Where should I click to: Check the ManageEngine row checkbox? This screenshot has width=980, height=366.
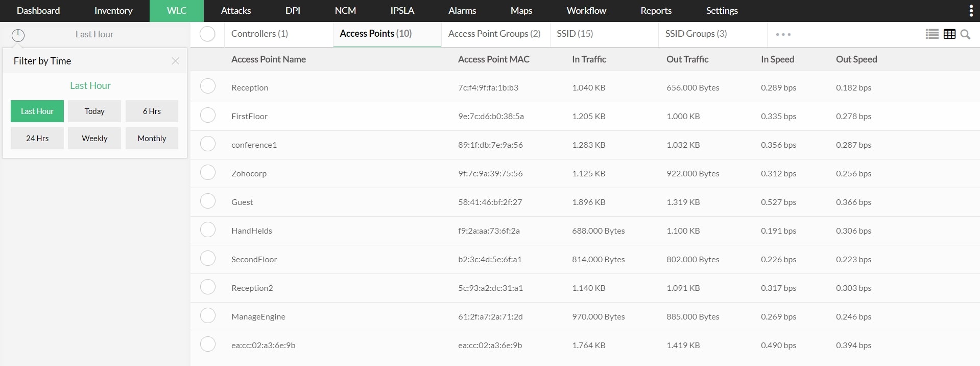(x=208, y=315)
